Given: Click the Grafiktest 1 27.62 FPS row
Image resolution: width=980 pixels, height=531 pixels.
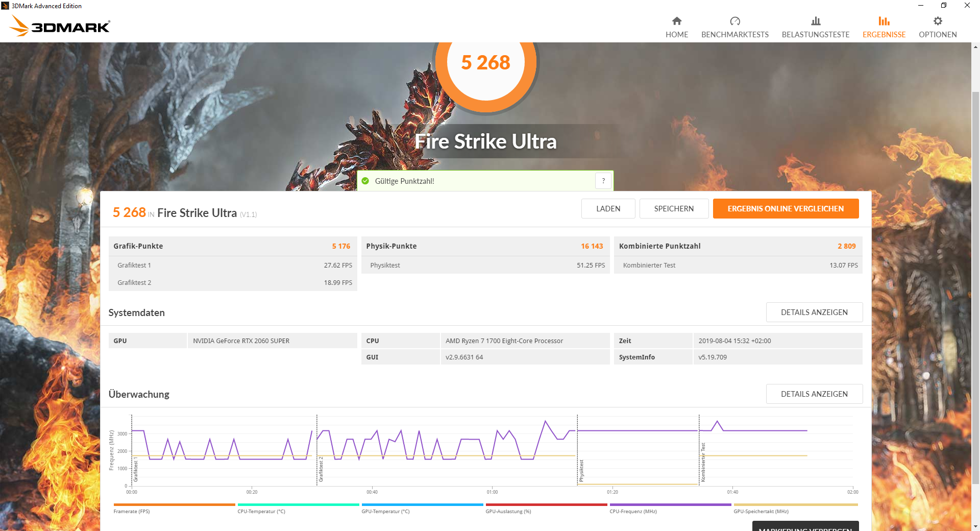Looking at the screenshot, I should pos(233,265).
